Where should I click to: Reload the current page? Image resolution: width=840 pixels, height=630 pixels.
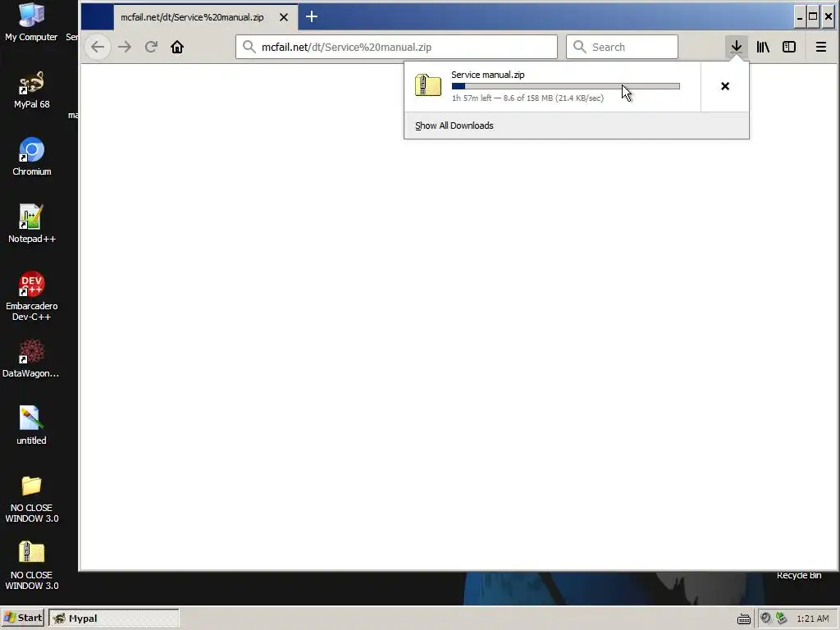[151, 47]
